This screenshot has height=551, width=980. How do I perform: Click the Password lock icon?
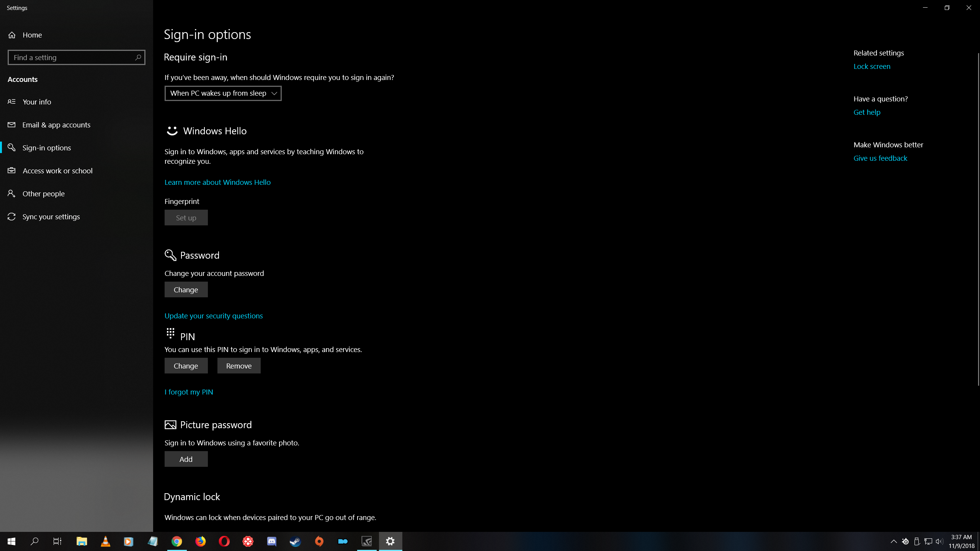tap(170, 255)
